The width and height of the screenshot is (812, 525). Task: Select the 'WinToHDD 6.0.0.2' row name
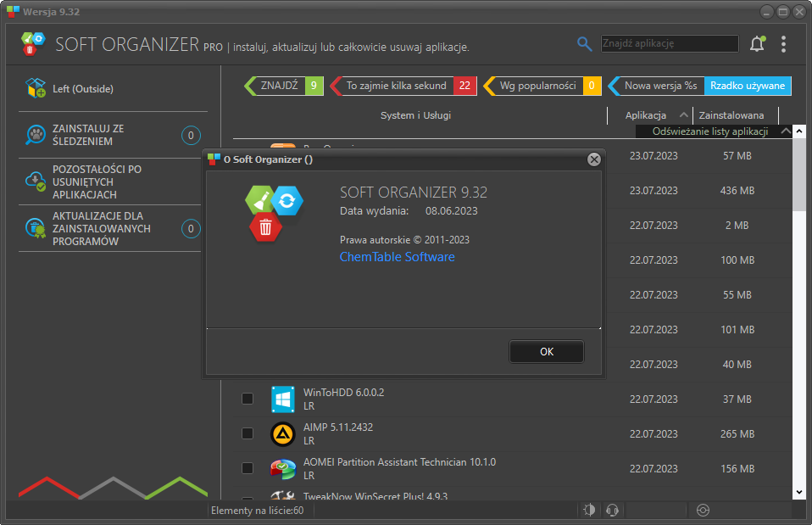(343, 393)
